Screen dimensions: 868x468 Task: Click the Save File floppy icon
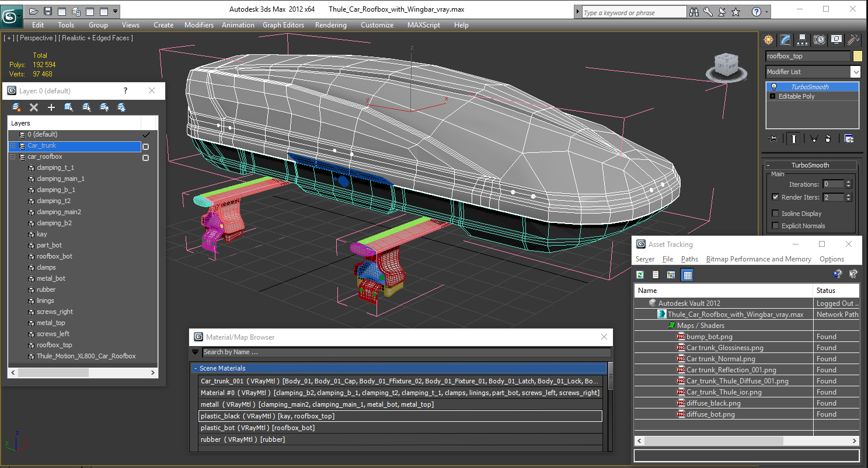48,11
